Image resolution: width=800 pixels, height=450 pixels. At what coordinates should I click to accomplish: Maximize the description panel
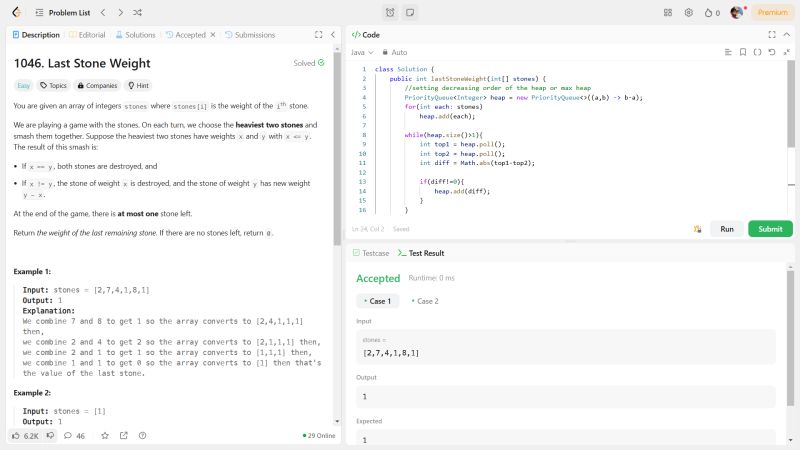point(318,35)
